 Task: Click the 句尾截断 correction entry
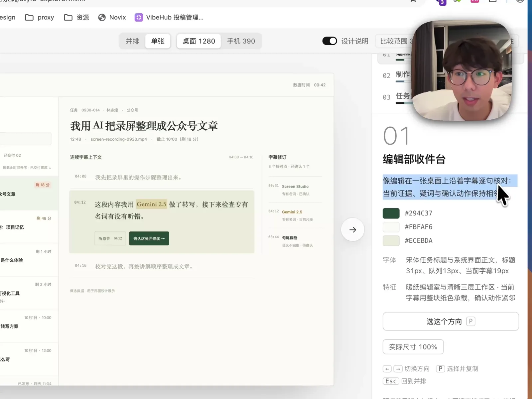tap(295, 241)
